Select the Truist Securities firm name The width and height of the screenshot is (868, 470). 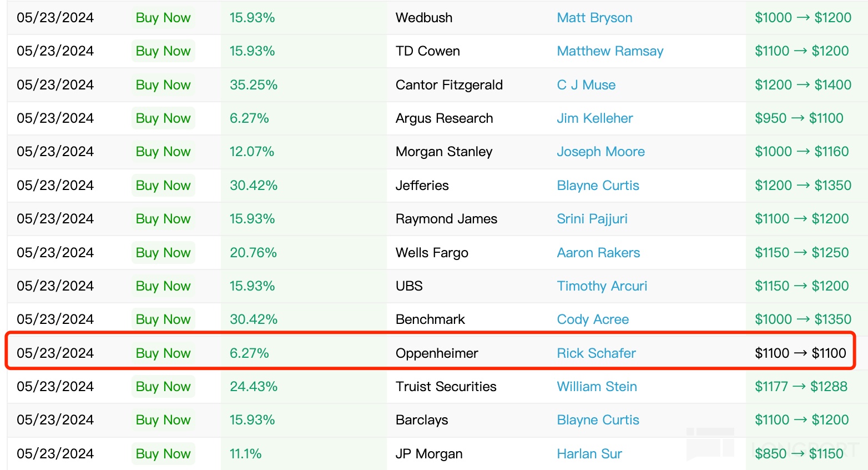point(446,387)
